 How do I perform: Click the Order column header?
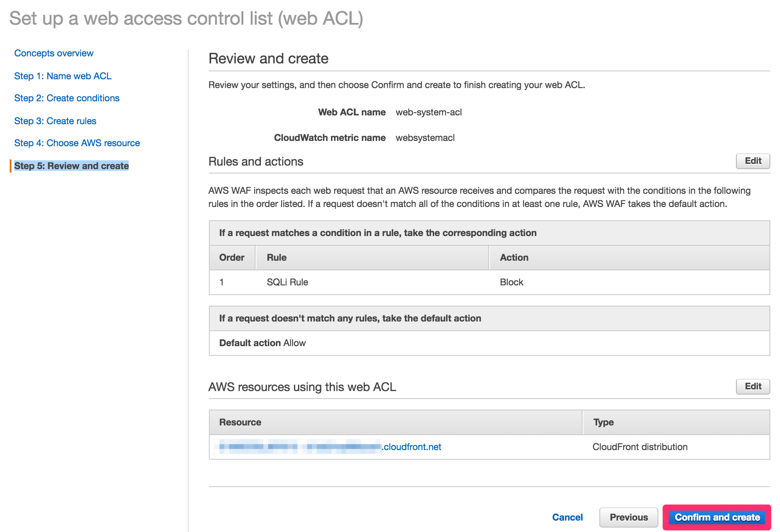coord(231,257)
